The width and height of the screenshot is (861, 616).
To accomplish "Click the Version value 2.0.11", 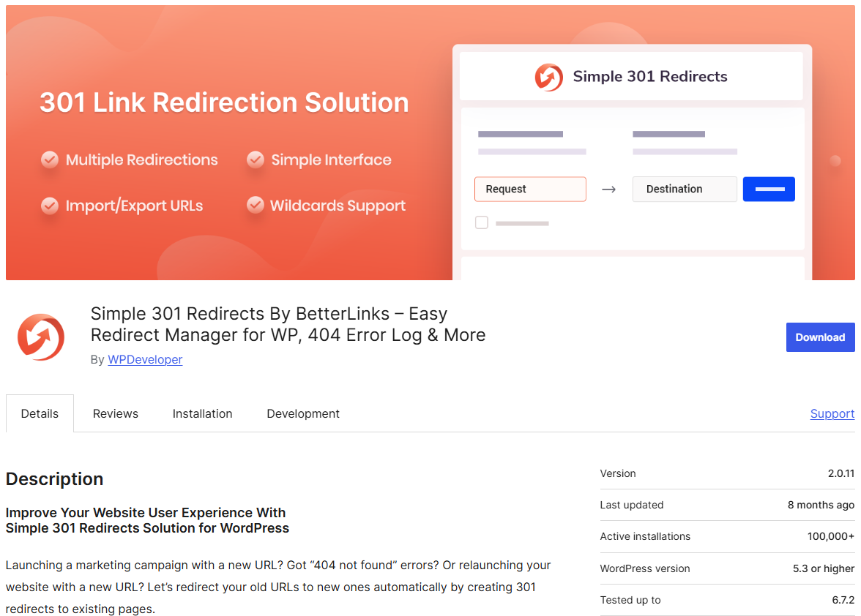I will point(841,473).
